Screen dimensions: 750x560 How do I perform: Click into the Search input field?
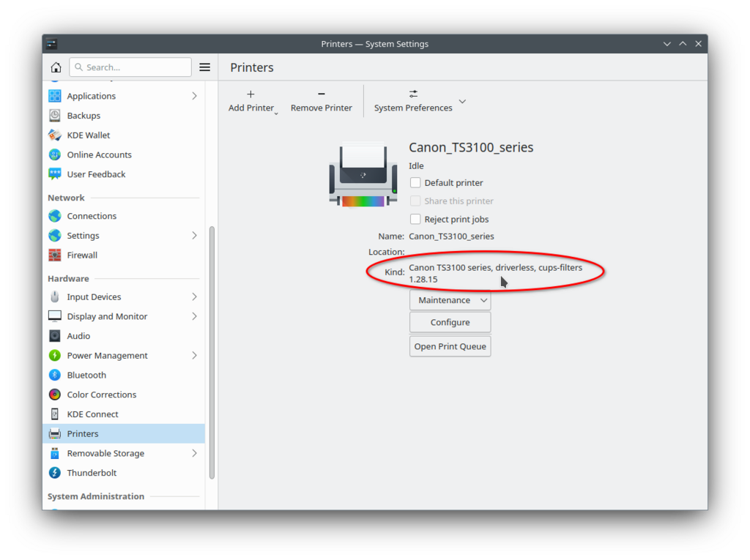coord(135,67)
